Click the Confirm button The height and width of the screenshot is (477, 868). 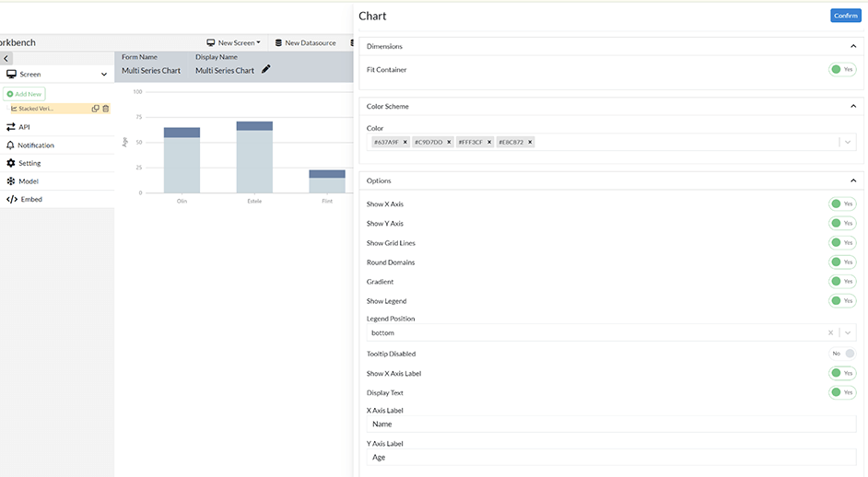[x=845, y=16]
